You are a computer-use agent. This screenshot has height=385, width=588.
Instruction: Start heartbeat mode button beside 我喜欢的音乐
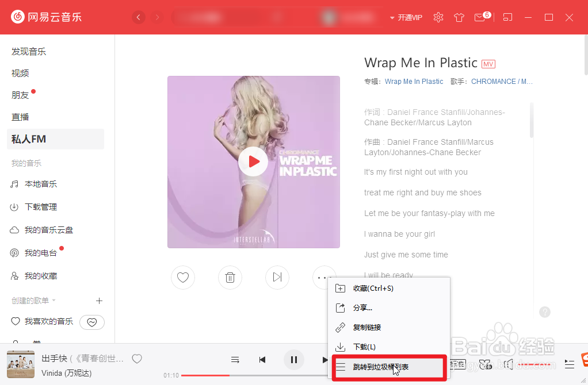92,322
